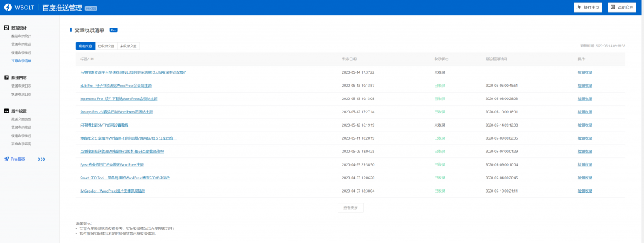
Task: Click the 更新时间 timestamp above the table
Action: point(603,45)
